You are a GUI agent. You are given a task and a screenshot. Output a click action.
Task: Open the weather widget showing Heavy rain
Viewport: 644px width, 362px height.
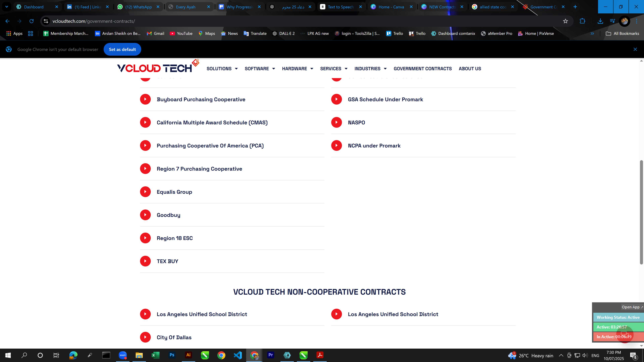pyautogui.click(x=530, y=355)
